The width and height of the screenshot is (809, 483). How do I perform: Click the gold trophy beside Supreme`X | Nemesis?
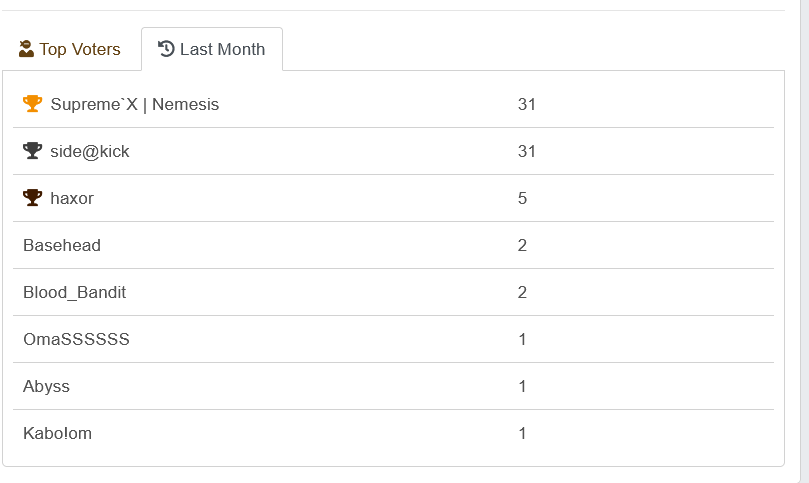tap(33, 104)
